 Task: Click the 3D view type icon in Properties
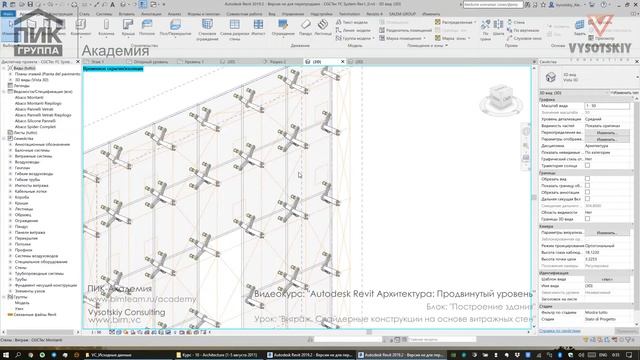pos(551,77)
